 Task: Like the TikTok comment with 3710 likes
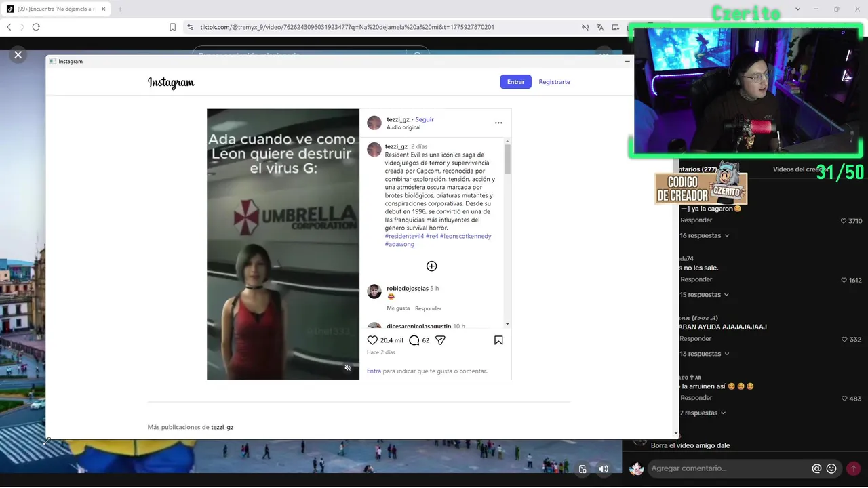coord(844,221)
